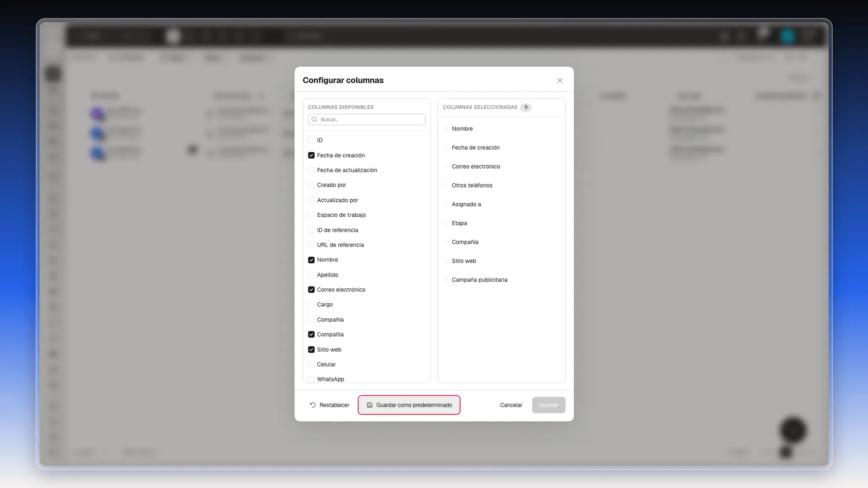Click the Otros teléfonos label in selected columns
Viewport: 868px width, 488px height.
pyautogui.click(x=472, y=186)
